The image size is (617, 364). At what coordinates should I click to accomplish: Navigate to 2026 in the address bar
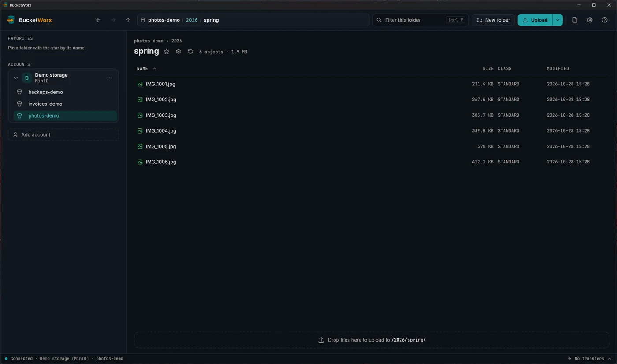tap(192, 20)
